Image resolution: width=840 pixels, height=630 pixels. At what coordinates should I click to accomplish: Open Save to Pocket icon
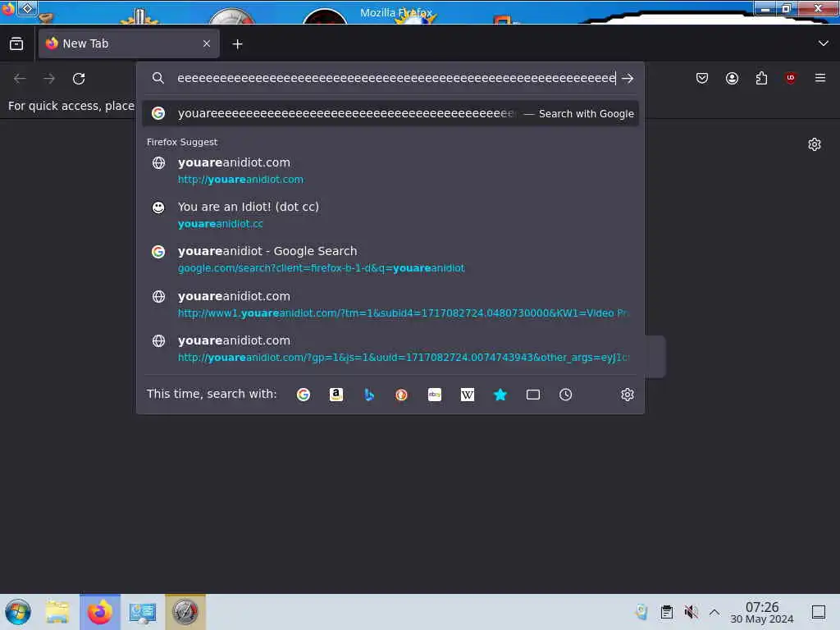(x=702, y=78)
